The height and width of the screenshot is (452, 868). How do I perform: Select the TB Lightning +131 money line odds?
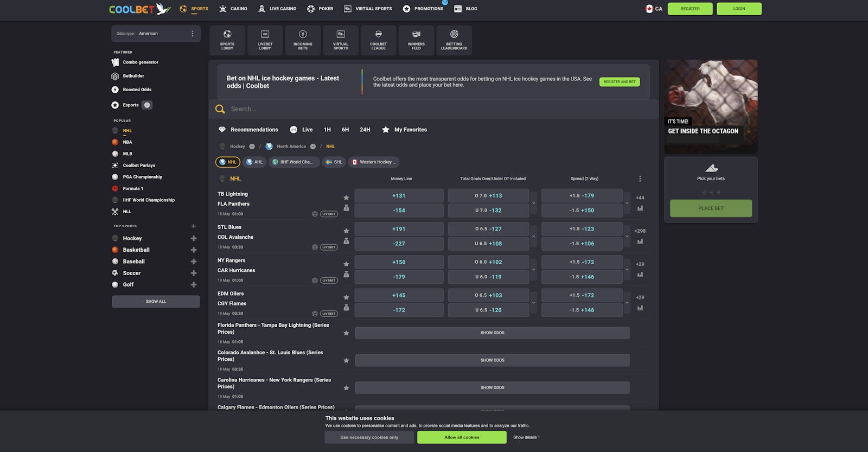(x=399, y=196)
